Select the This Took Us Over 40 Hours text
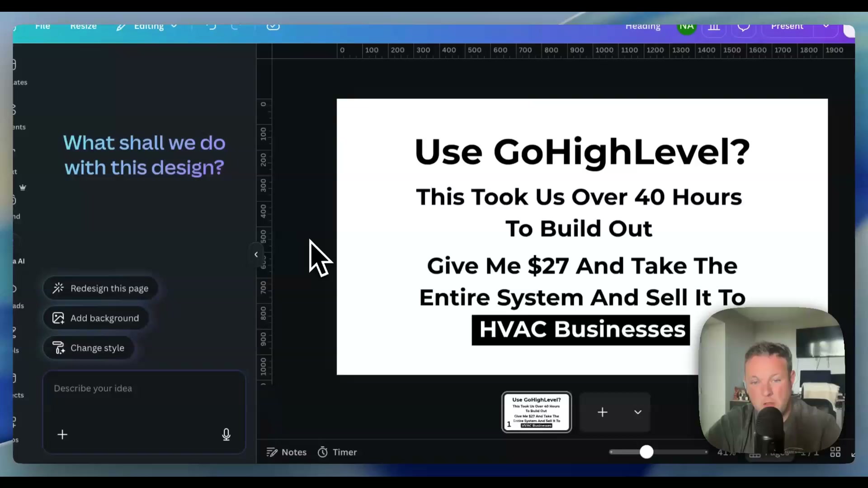868x488 pixels. [x=579, y=197]
